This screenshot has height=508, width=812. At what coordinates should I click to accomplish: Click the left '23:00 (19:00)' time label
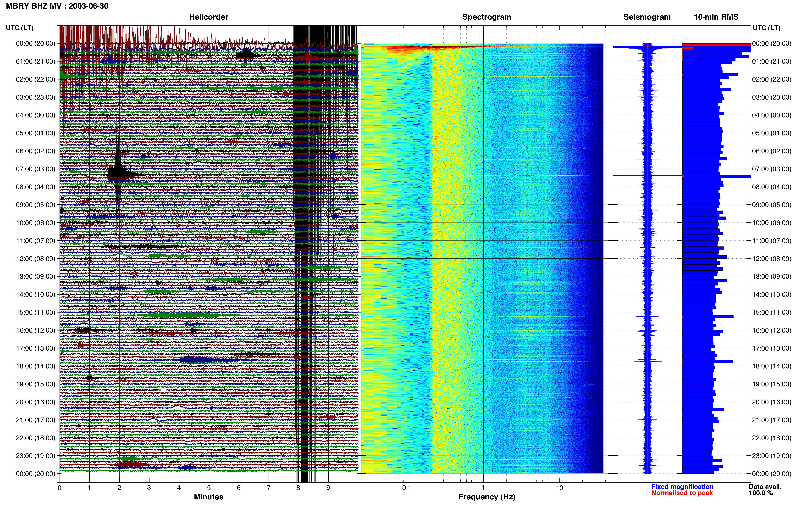[36, 456]
